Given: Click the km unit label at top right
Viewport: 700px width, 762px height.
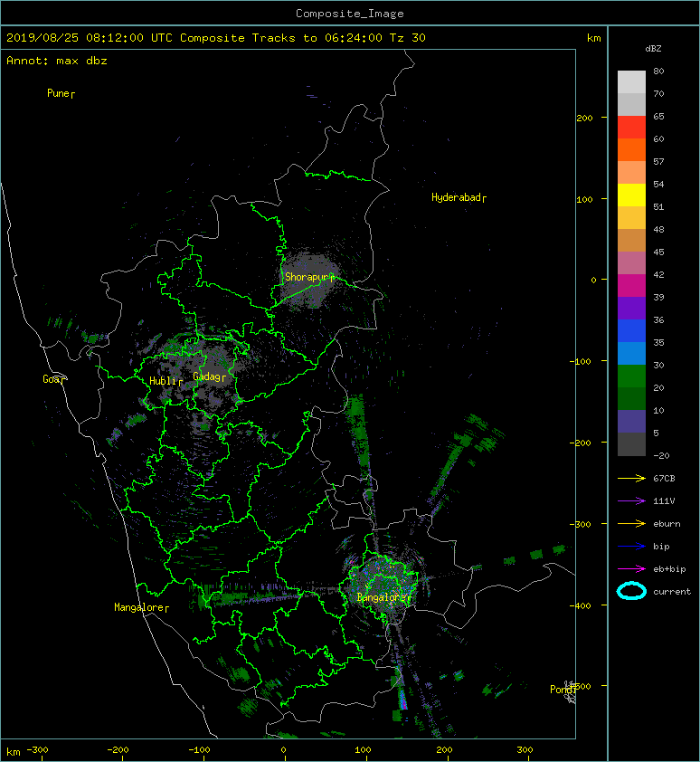Looking at the screenshot, I should pyautogui.click(x=593, y=38).
